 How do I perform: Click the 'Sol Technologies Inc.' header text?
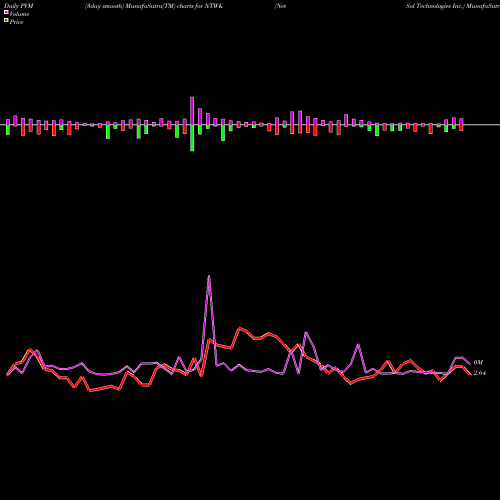(x=435, y=6)
